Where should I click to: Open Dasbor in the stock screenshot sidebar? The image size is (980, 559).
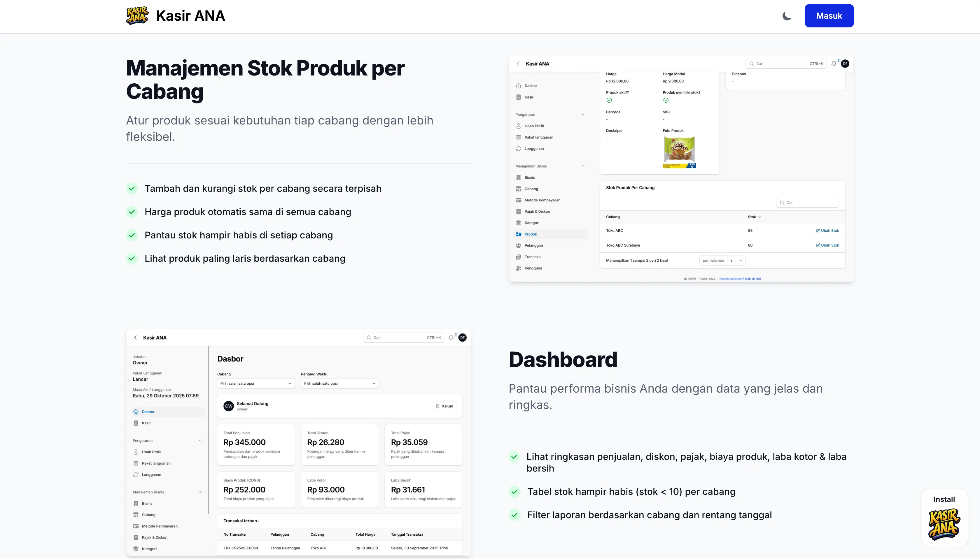pos(531,86)
